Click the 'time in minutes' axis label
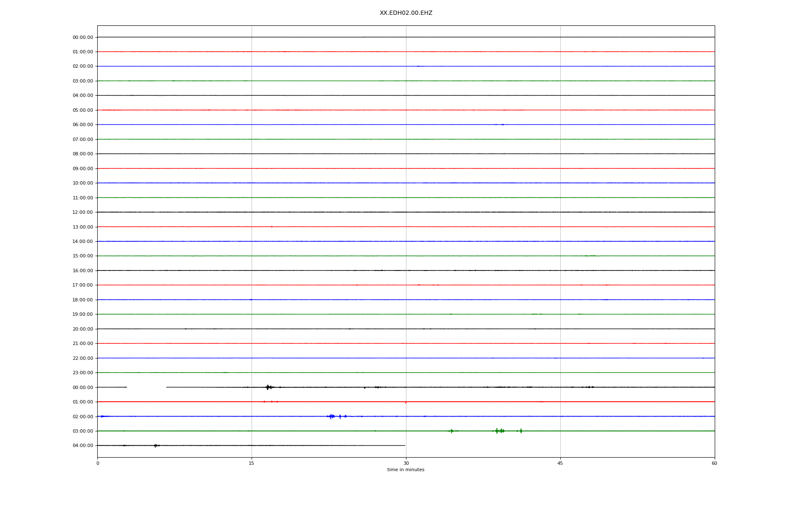812x508 pixels. tap(406, 470)
